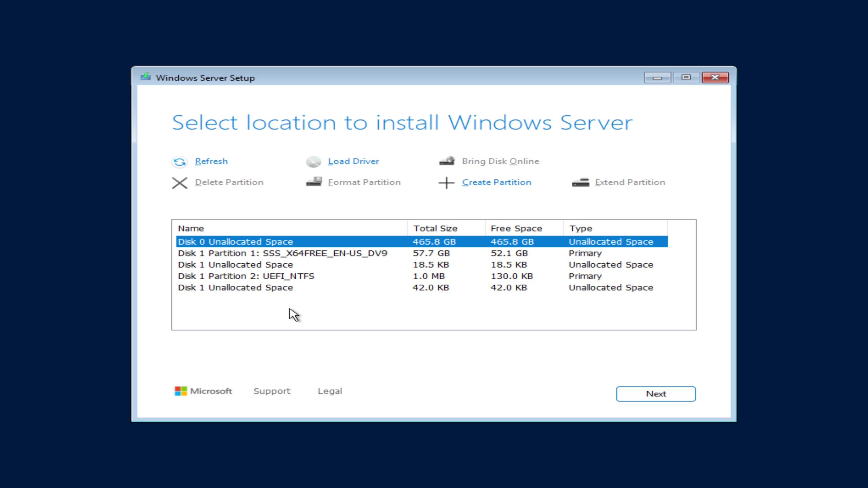868x488 pixels.
Task: Click the setup icon in the title bar
Action: (x=146, y=77)
